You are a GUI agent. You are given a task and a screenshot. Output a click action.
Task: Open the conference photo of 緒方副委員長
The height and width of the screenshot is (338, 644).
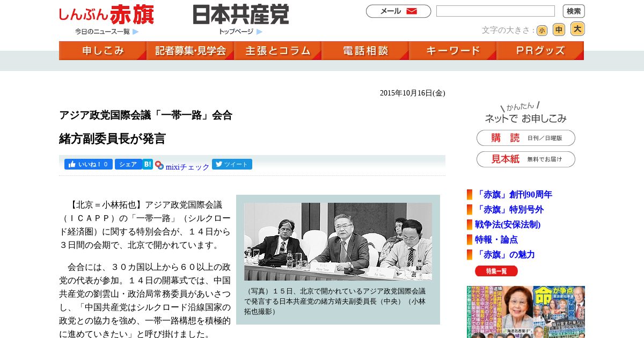[x=338, y=241]
